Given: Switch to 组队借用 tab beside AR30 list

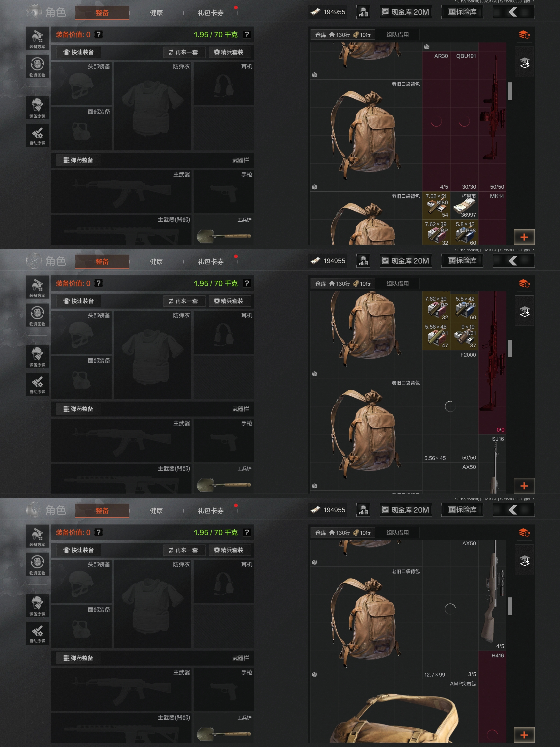Looking at the screenshot, I should pos(397,35).
